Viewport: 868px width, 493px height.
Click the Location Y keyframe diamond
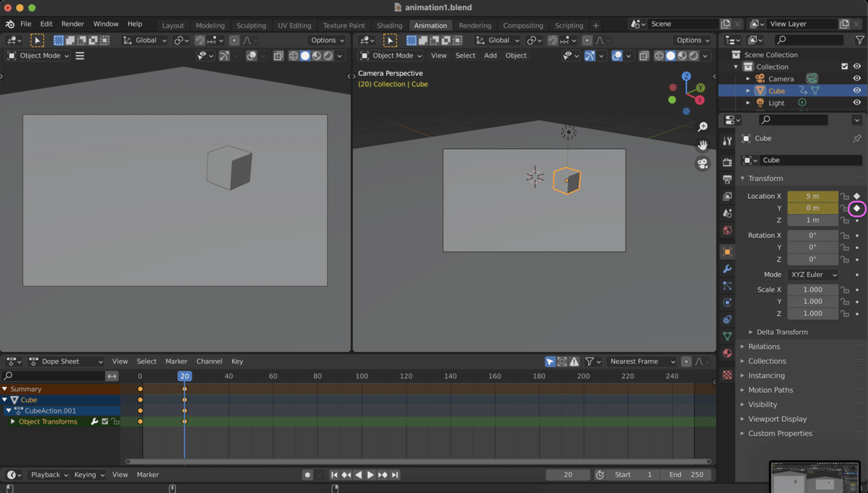click(856, 208)
